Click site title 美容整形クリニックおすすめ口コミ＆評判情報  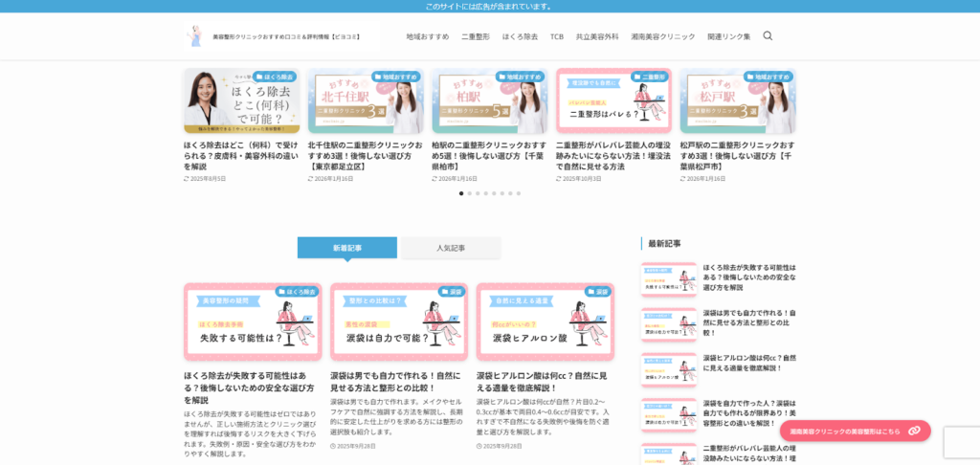pyautogui.click(x=286, y=37)
